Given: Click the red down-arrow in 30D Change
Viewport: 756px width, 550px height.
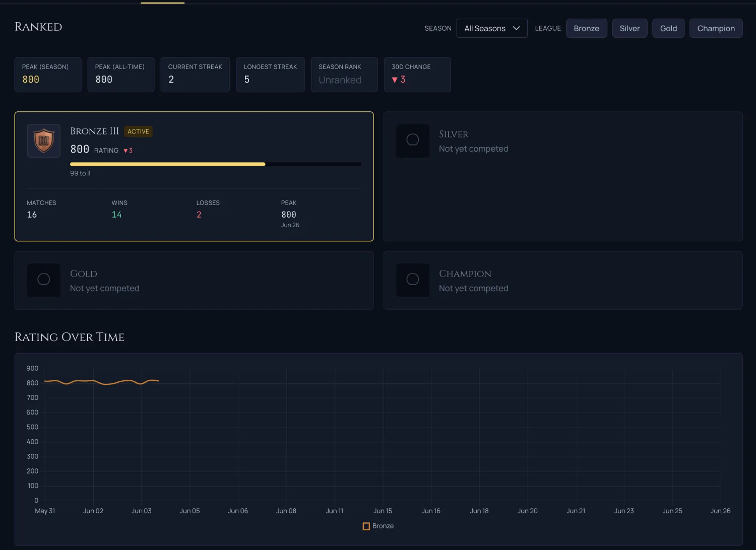Looking at the screenshot, I should point(395,80).
